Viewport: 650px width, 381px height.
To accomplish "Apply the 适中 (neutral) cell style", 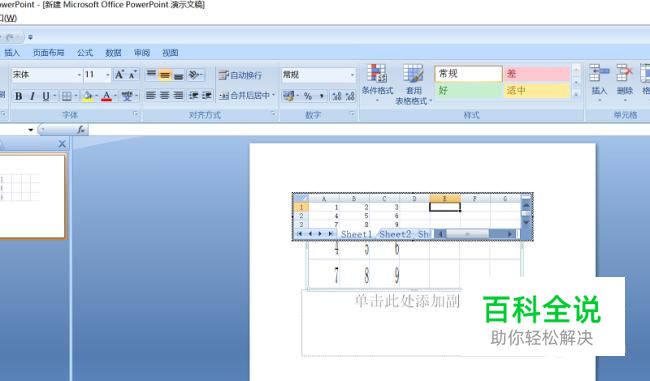I will click(537, 90).
